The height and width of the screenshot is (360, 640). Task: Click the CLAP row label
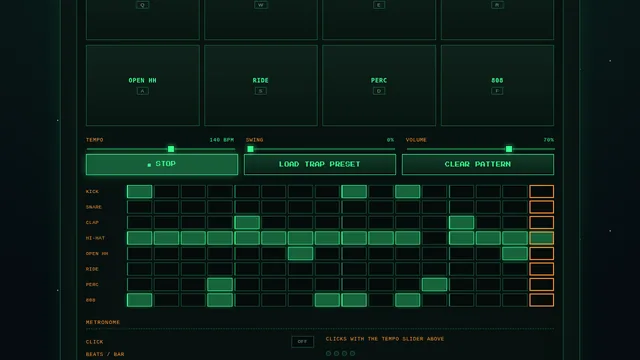(92, 222)
